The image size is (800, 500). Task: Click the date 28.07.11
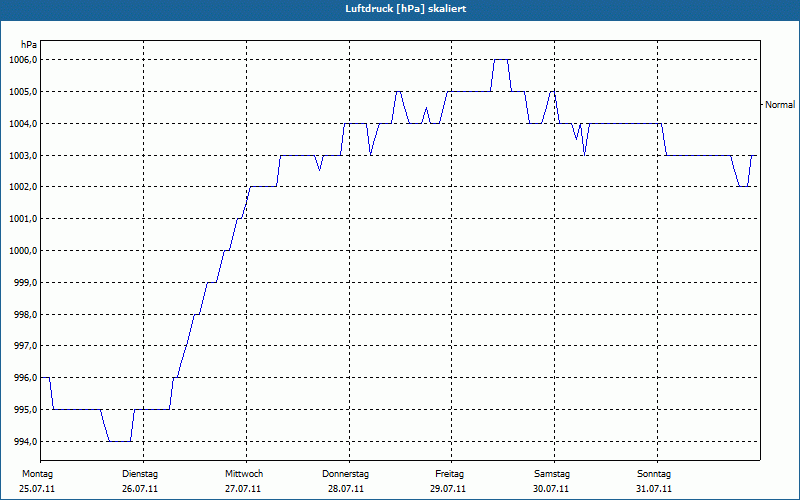coord(346,489)
